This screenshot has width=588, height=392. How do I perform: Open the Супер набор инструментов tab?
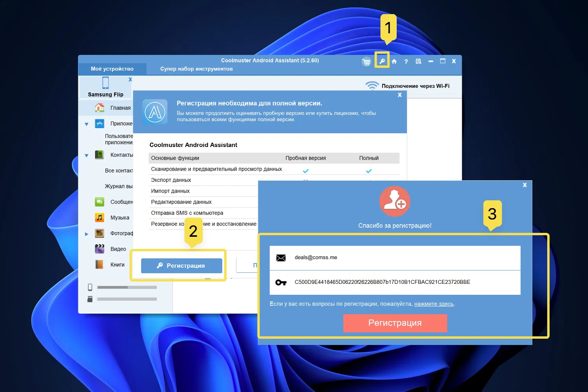(196, 69)
